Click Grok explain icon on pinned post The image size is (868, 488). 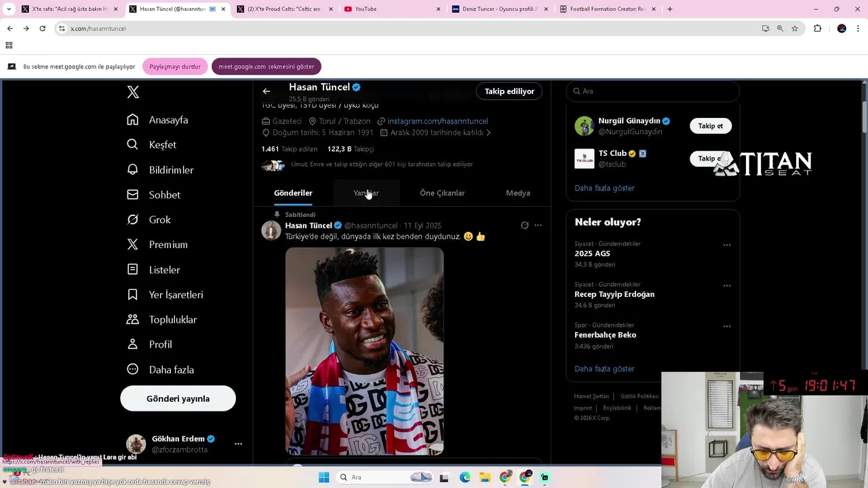pyautogui.click(x=524, y=225)
